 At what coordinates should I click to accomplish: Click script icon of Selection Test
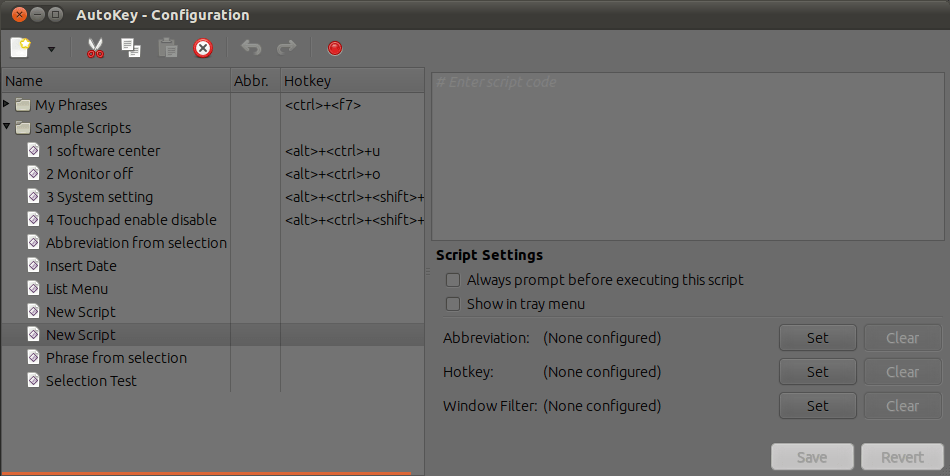(x=34, y=380)
